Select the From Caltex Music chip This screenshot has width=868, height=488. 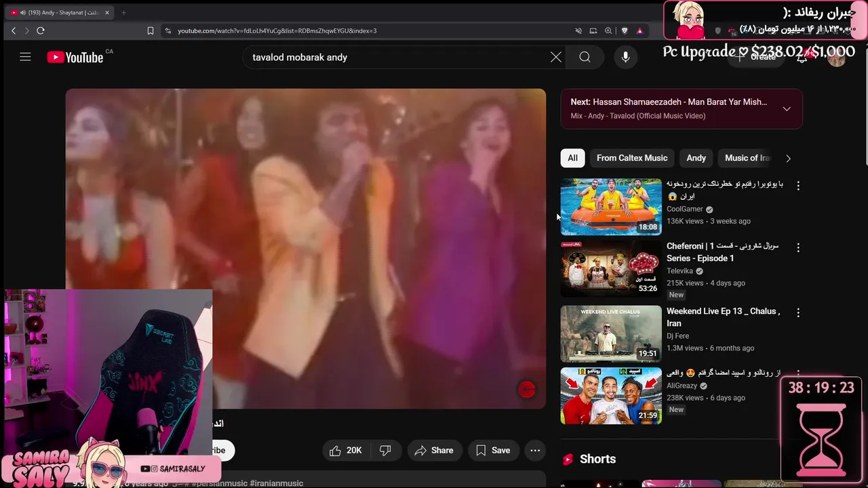[x=632, y=158]
